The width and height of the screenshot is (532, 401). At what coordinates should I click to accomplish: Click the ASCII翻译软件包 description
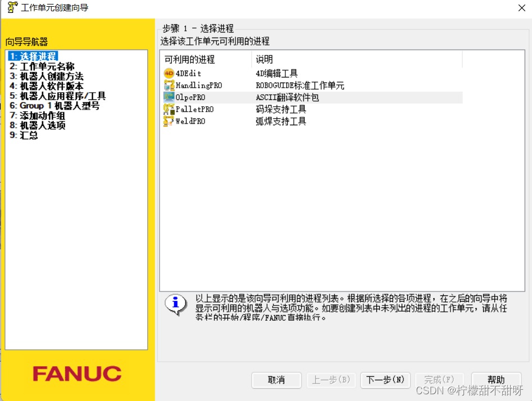coord(287,97)
